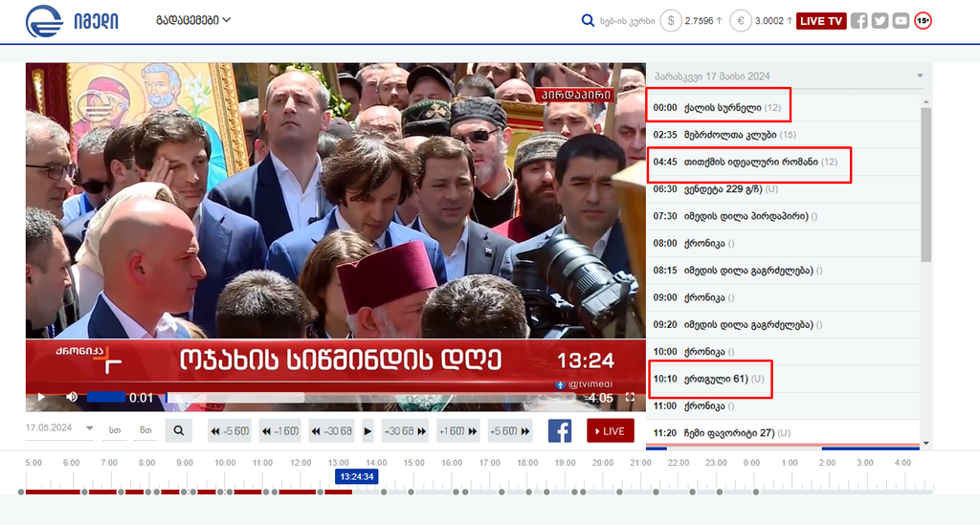Viewport: 980px width, 525px height.
Task: Select the 10:00 ქრონიკა program
Action: coord(783,352)
